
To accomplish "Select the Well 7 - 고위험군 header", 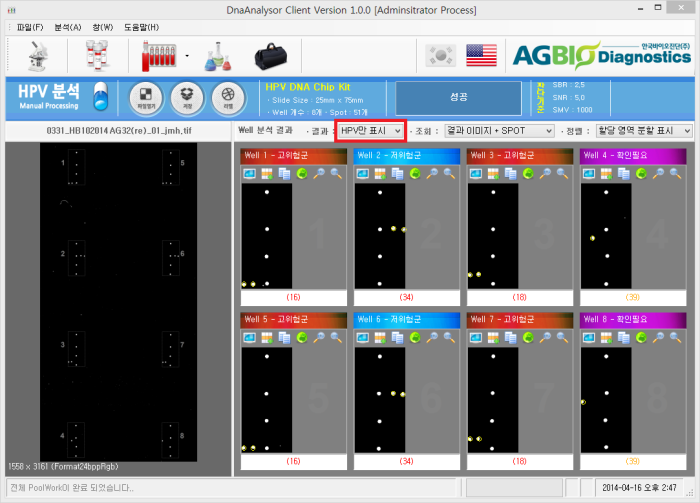I will click(520, 320).
